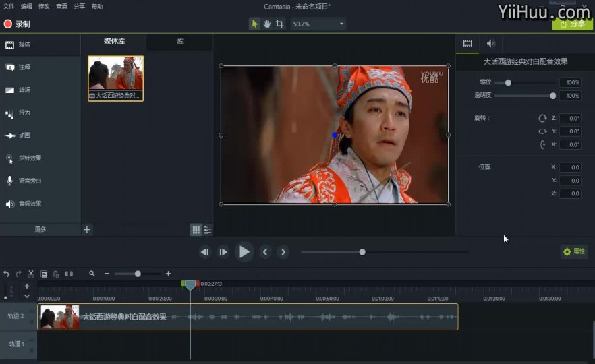Click the next frame step-forward button
The image size is (595, 364).
pos(223,252)
